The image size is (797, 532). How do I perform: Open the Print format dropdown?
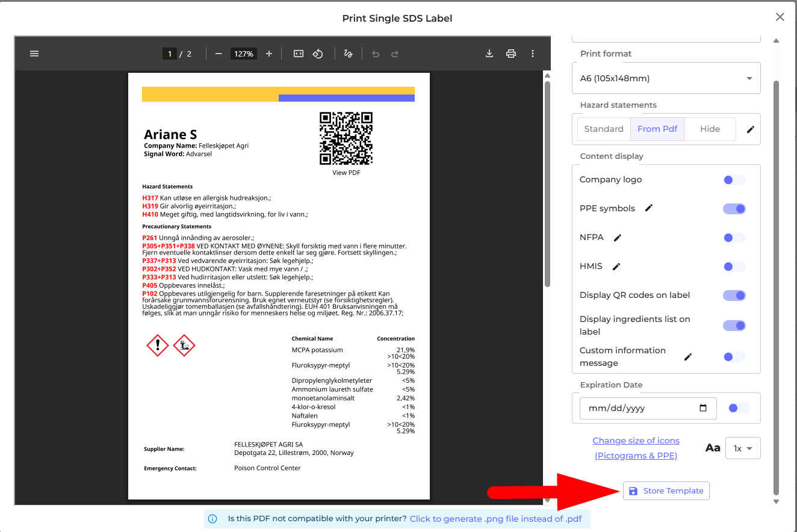tap(666, 78)
